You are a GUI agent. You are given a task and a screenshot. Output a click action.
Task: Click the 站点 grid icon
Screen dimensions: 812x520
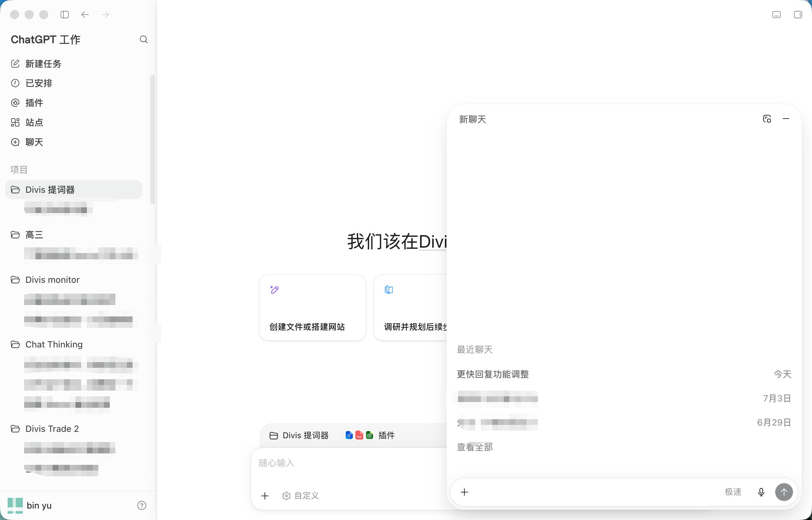pyautogui.click(x=15, y=122)
